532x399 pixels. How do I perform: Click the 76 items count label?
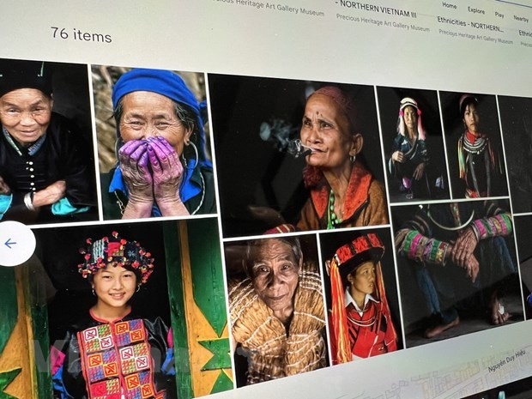click(x=82, y=35)
